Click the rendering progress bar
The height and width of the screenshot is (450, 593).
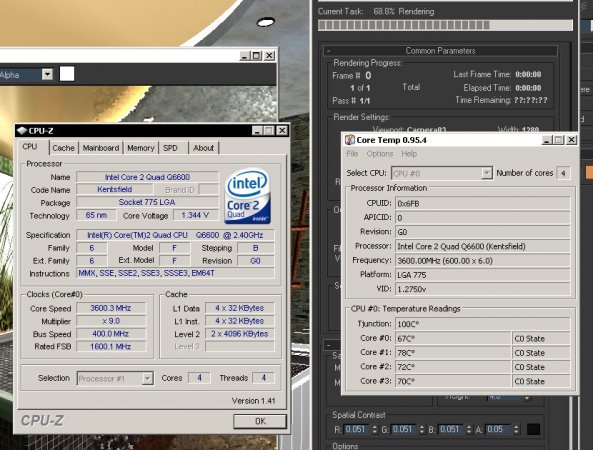click(x=445, y=25)
